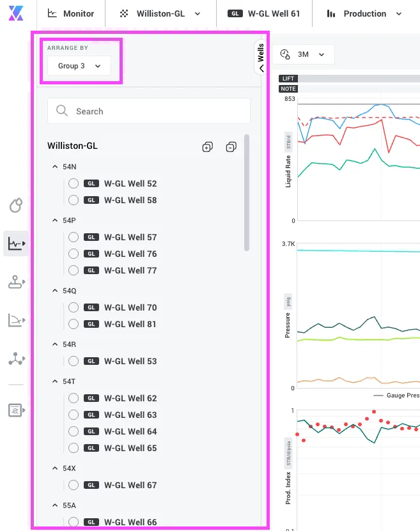Select radio button for W-GL Well 77

74,270
